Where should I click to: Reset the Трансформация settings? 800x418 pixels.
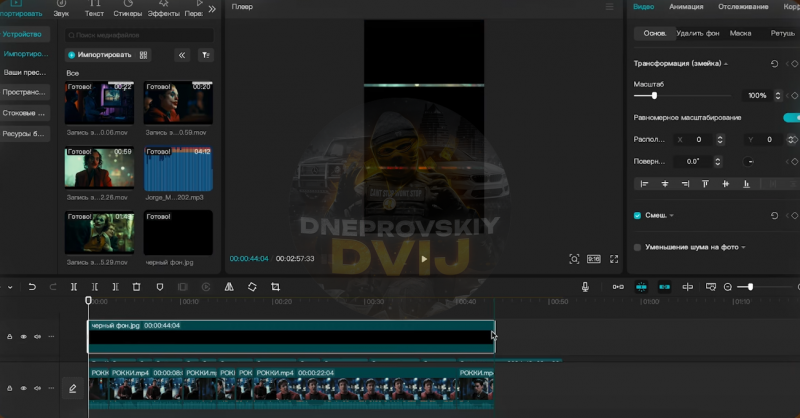(774, 64)
